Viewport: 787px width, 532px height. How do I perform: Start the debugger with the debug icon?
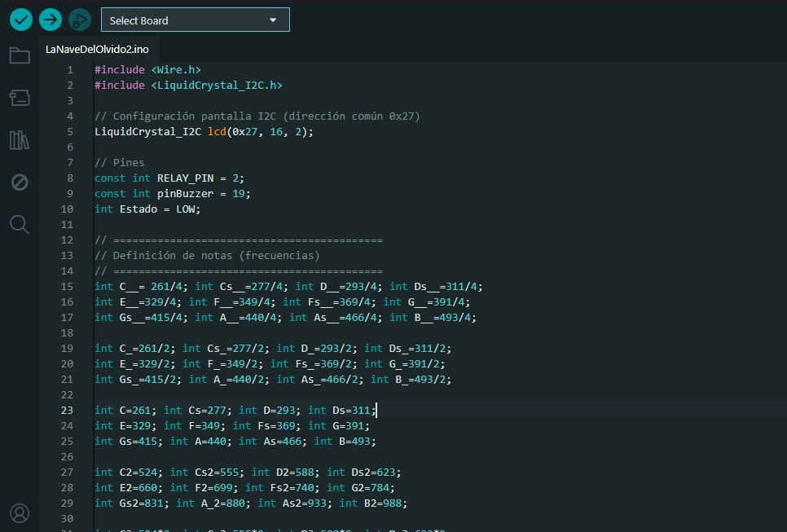pyautogui.click(x=80, y=20)
